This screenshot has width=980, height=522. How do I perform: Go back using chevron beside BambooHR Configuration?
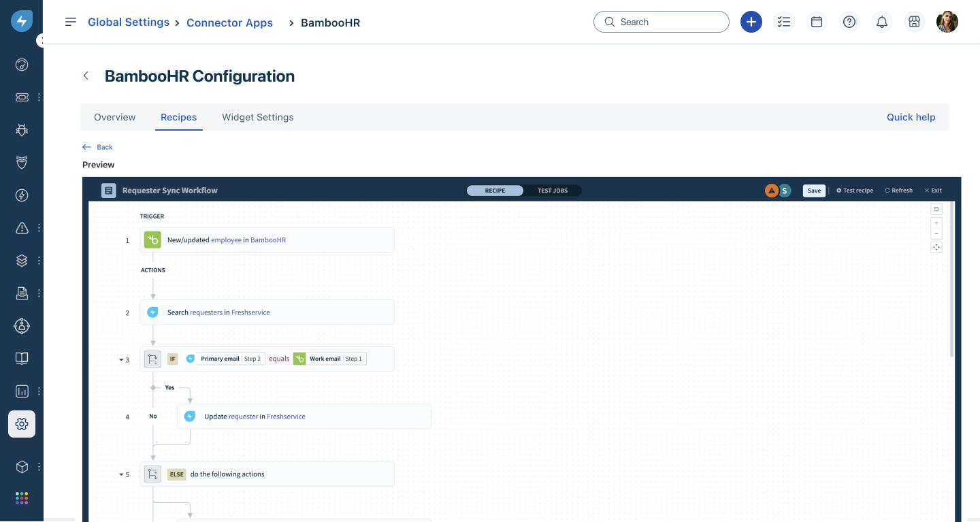[86, 76]
